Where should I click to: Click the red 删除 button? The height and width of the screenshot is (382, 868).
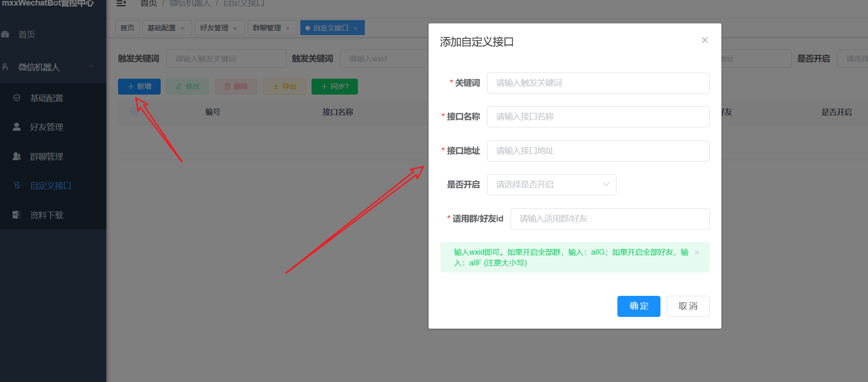(x=236, y=87)
